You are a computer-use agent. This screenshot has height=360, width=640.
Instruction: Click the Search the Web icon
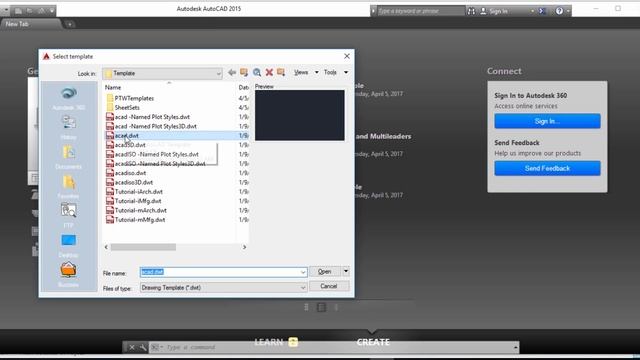click(257, 72)
